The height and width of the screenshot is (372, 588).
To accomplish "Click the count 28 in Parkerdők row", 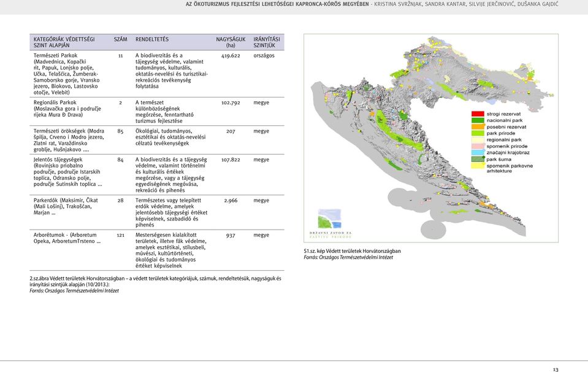I will point(120,201).
